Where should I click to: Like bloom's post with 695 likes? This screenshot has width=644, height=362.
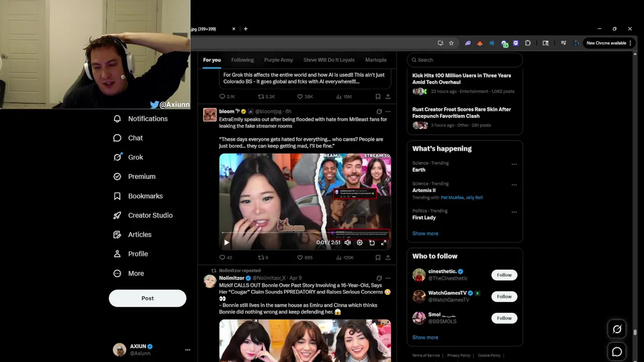[x=305, y=257]
